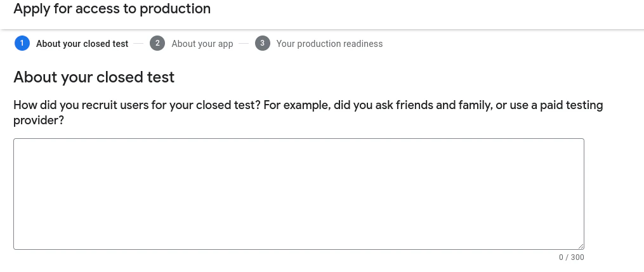Click the connector line between steps 1 and 2
The height and width of the screenshot is (272, 644).
(x=139, y=44)
